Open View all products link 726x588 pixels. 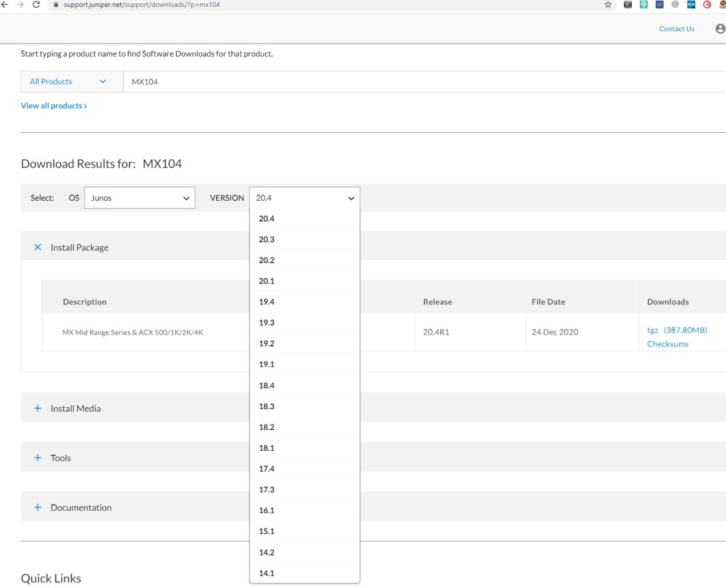coord(54,105)
